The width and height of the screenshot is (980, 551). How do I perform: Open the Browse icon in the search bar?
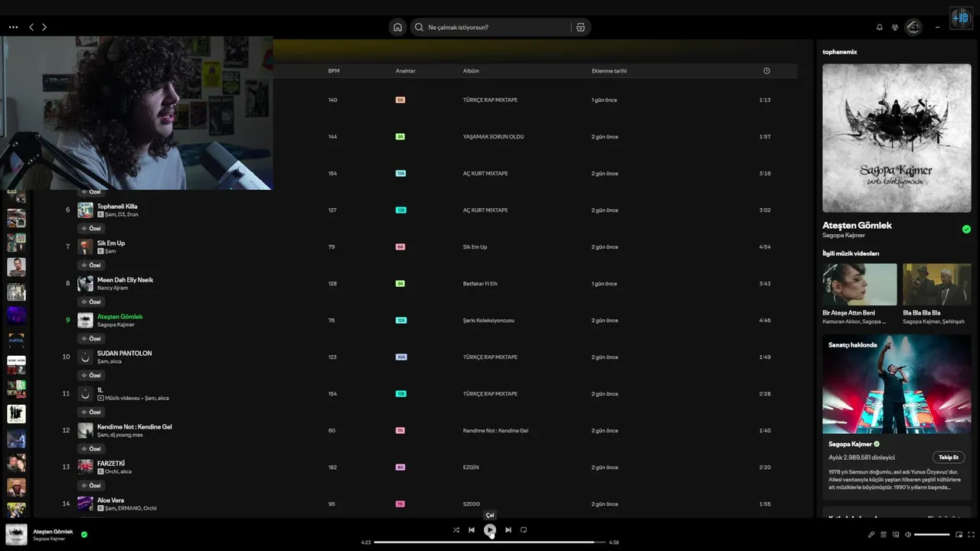(580, 27)
